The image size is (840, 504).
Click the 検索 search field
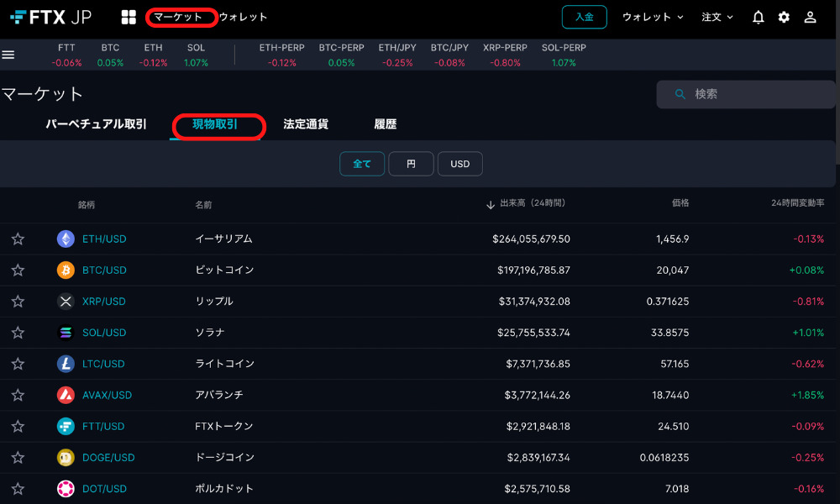coord(746,94)
